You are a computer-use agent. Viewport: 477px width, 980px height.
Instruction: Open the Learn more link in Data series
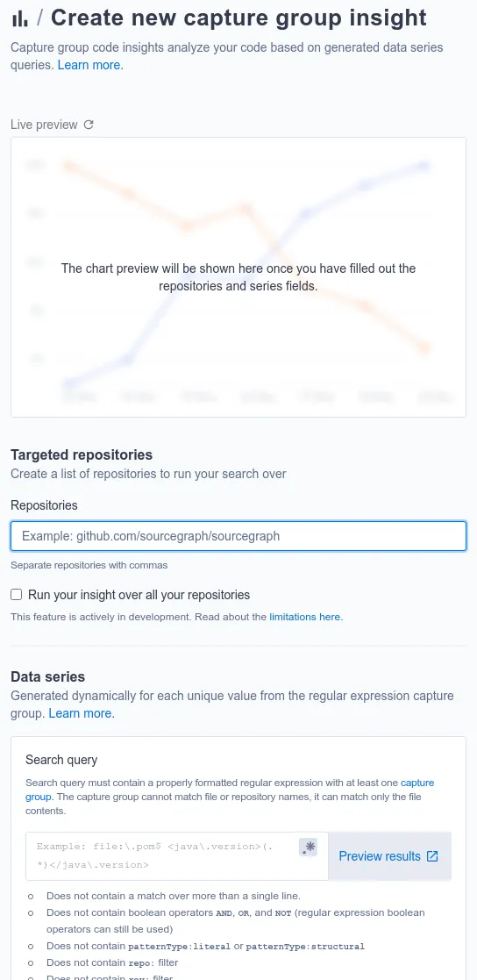82,713
